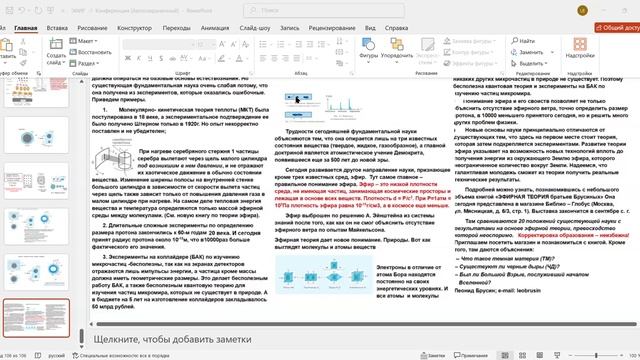Click the Paste (Вставить) clipboard icon

tap(6, 45)
